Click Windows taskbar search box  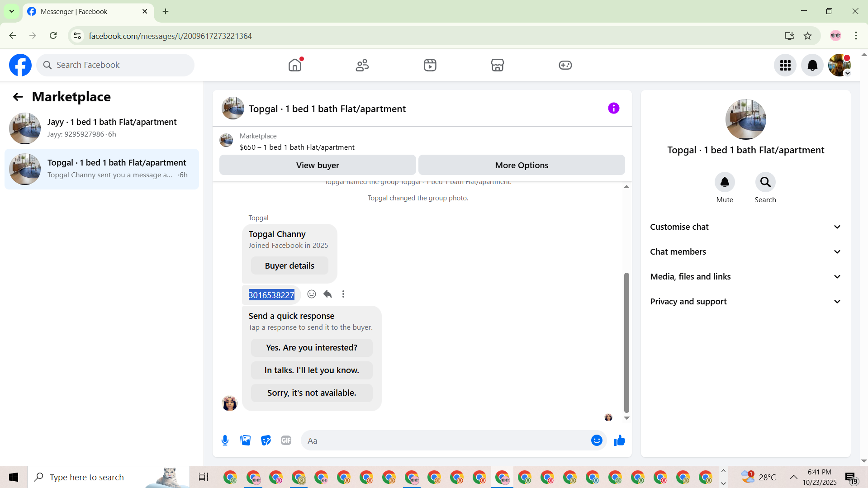[x=109, y=477]
